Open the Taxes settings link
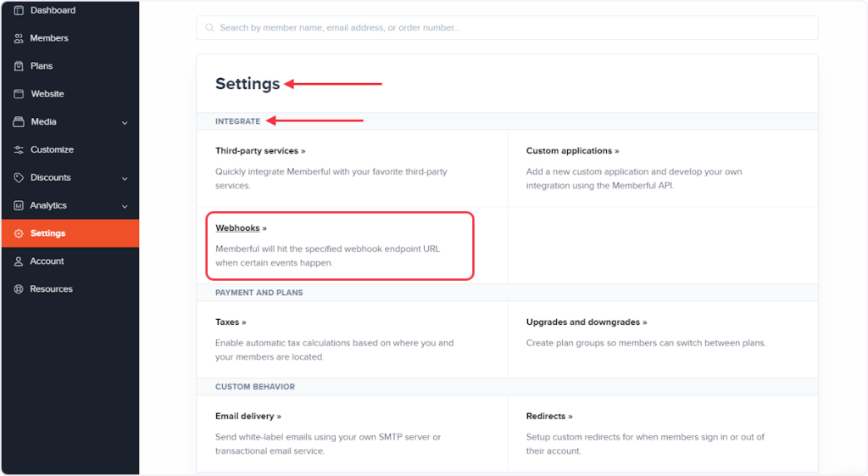 click(231, 322)
